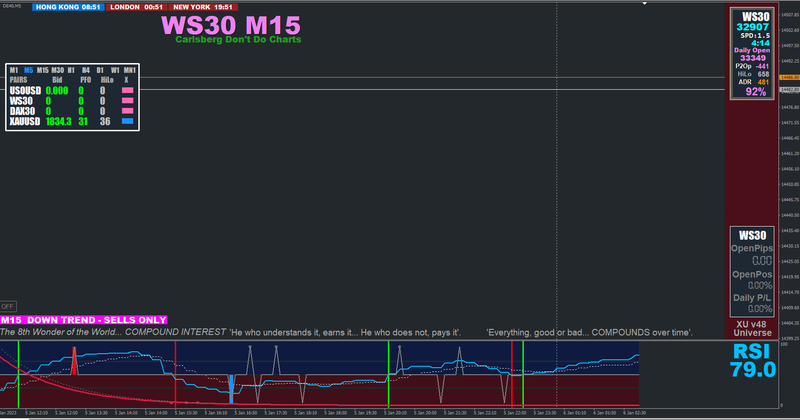Open the WS30 pair in the pairs list
Image resolution: width=800 pixels, height=420 pixels.
point(21,101)
